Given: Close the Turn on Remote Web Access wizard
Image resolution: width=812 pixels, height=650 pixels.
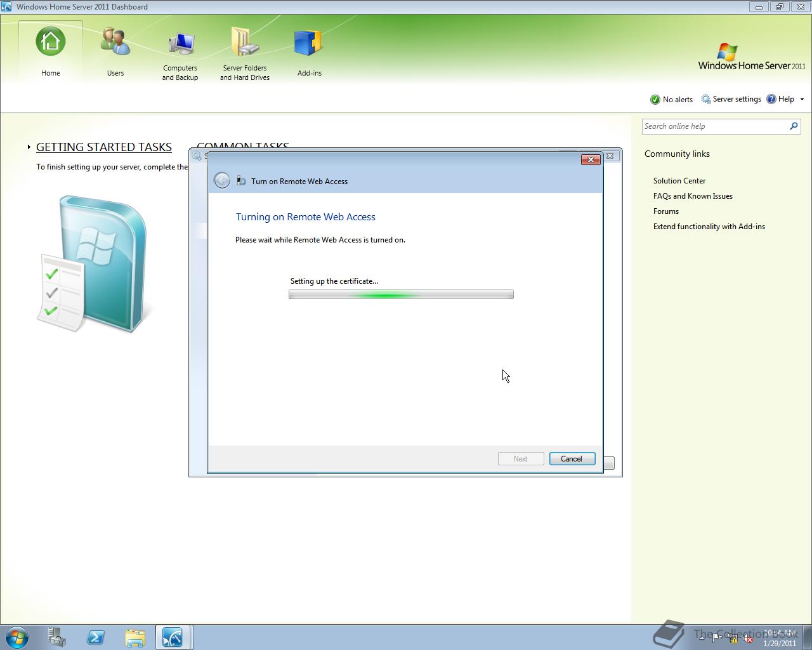Looking at the screenshot, I should tap(591, 159).
